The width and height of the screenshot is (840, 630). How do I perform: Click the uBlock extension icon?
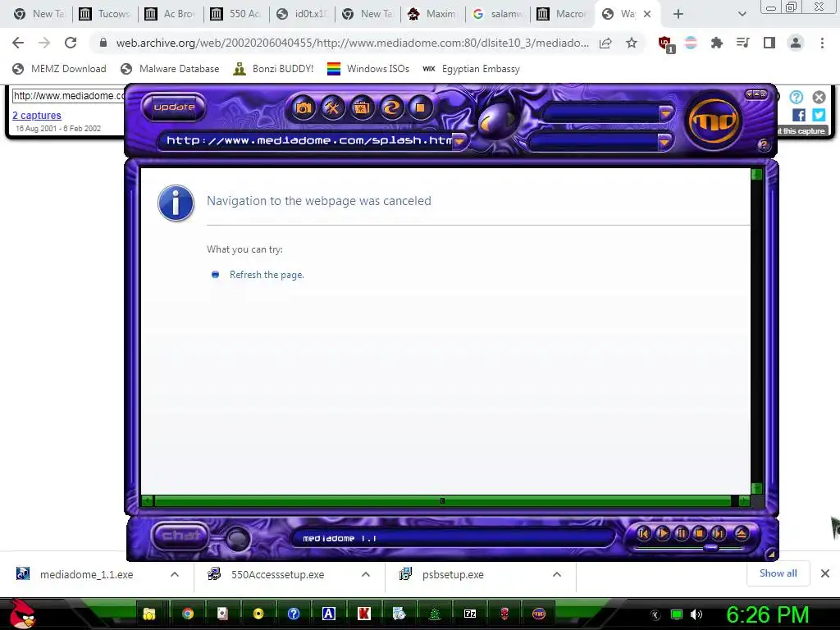(666, 43)
